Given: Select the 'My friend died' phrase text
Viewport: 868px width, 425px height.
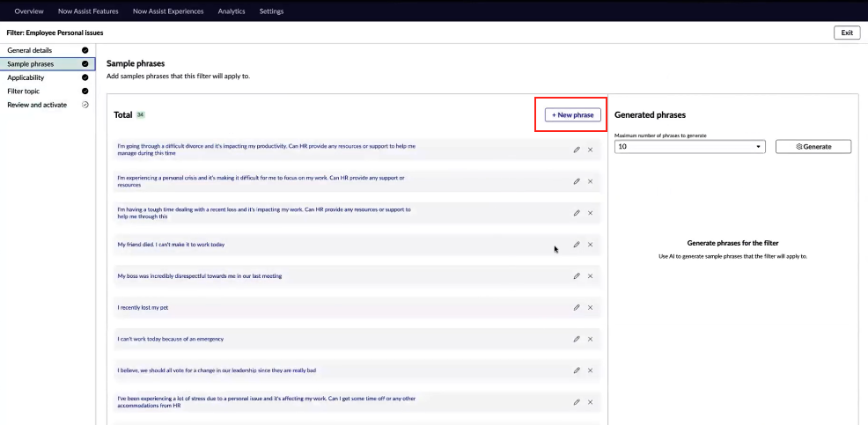Looking at the screenshot, I should [171, 244].
